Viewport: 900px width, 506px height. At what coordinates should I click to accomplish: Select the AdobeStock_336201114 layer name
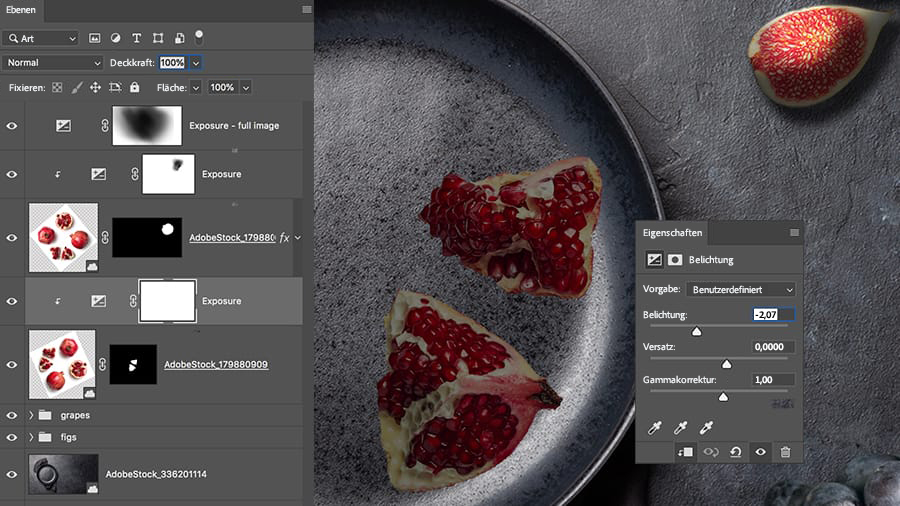[156, 474]
